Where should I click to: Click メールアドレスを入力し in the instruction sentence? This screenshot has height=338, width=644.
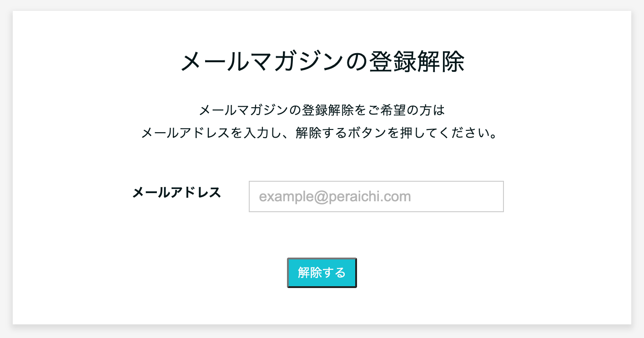point(211,134)
